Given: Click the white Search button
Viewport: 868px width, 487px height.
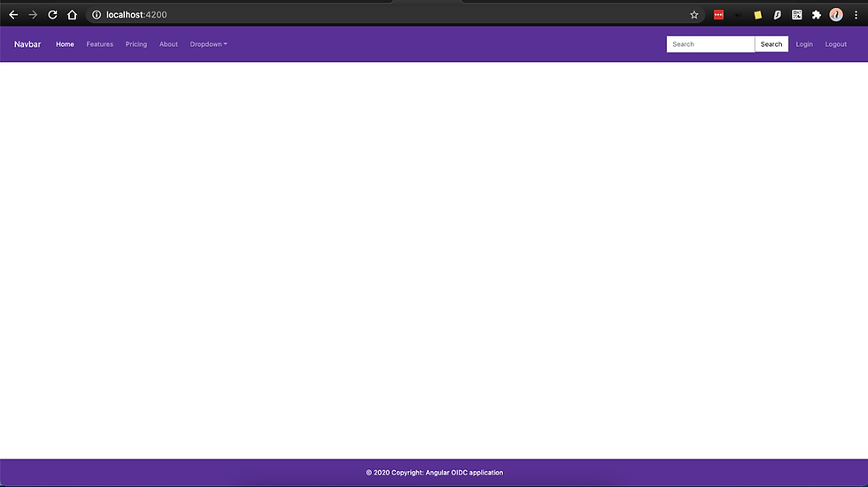Looking at the screenshot, I should click(x=771, y=44).
